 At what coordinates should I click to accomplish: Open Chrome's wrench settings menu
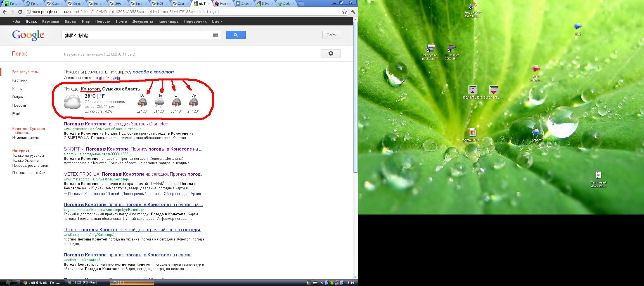click(353, 12)
